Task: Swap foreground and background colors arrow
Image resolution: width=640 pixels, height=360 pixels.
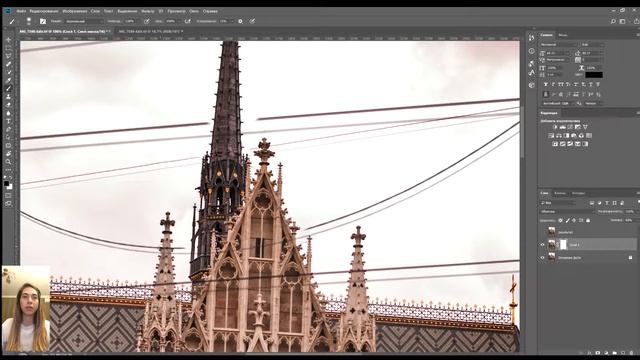Action: pyautogui.click(x=11, y=178)
